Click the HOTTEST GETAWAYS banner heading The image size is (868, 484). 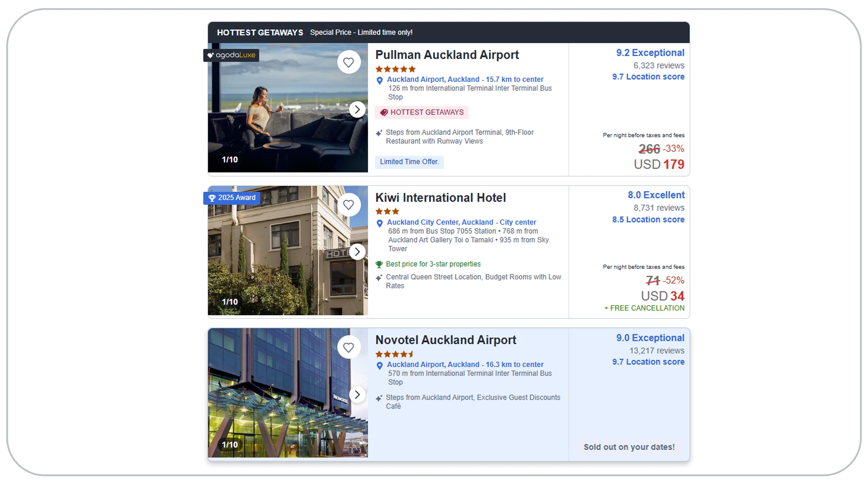[260, 33]
